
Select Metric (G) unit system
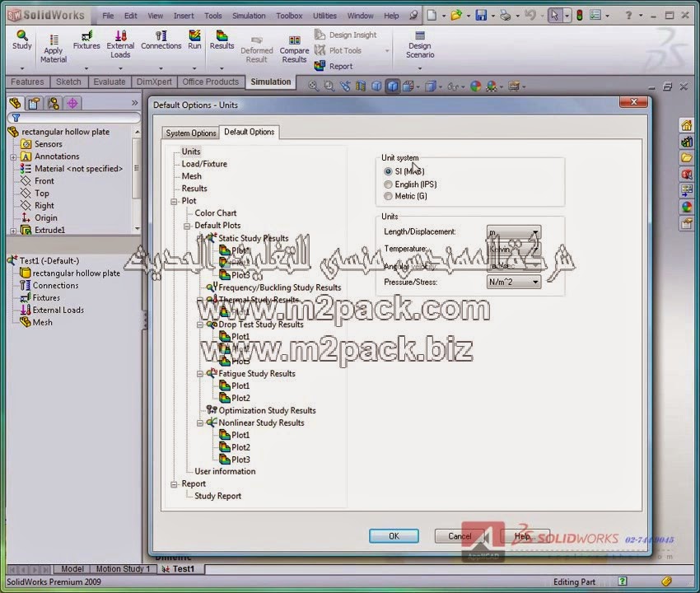point(388,196)
